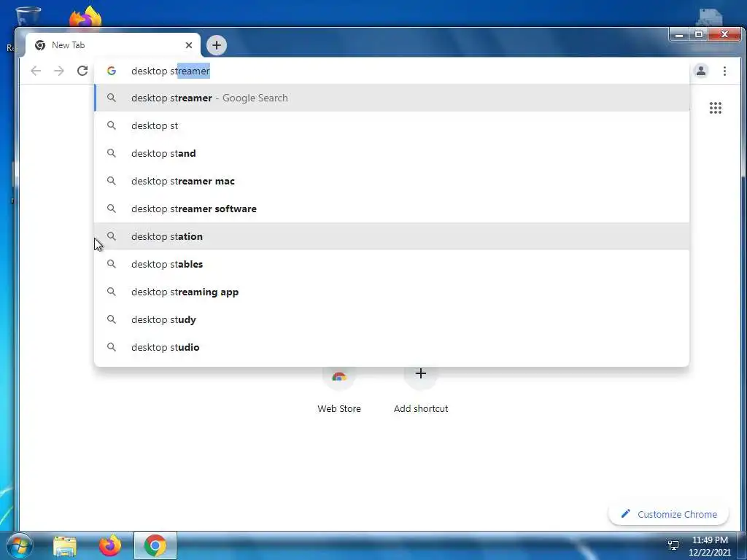Pick the "desktop stand" suggestion
The height and width of the screenshot is (560, 747).
[x=392, y=153]
